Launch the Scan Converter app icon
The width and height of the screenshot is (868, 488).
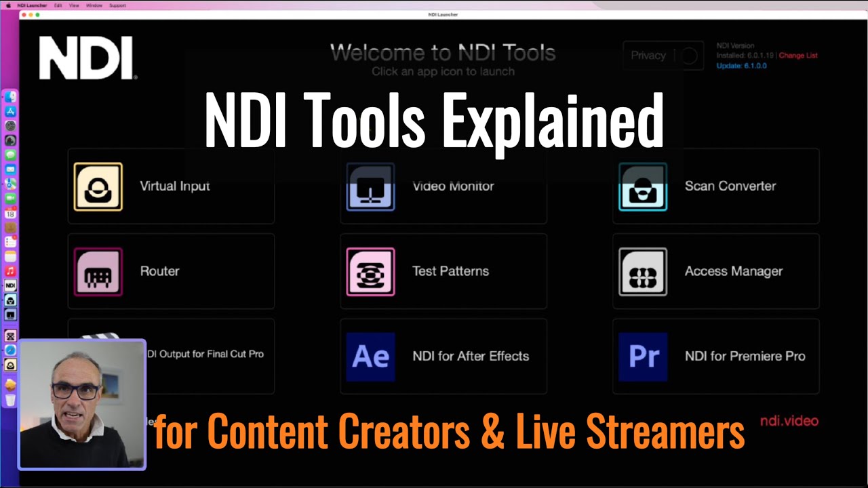tap(643, 186)
